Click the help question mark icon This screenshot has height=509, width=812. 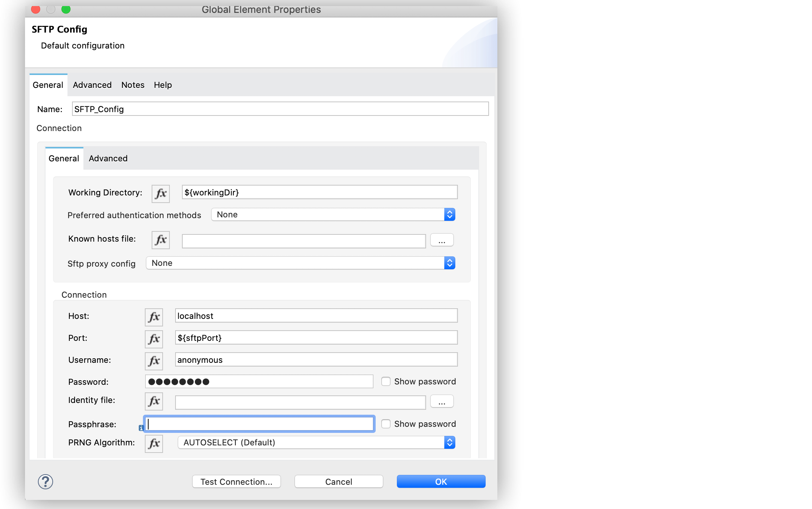[45, 482]
